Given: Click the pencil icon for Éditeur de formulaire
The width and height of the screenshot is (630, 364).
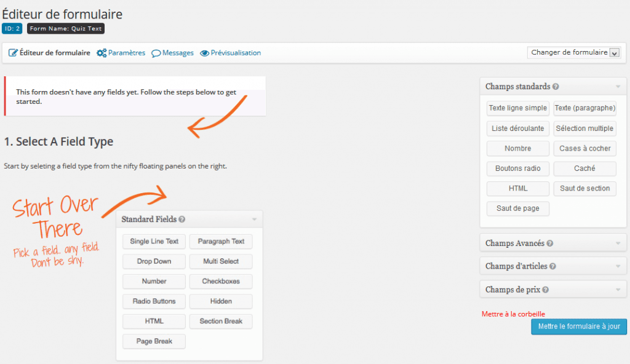Looking at the screenshot, I should (13, 53).
